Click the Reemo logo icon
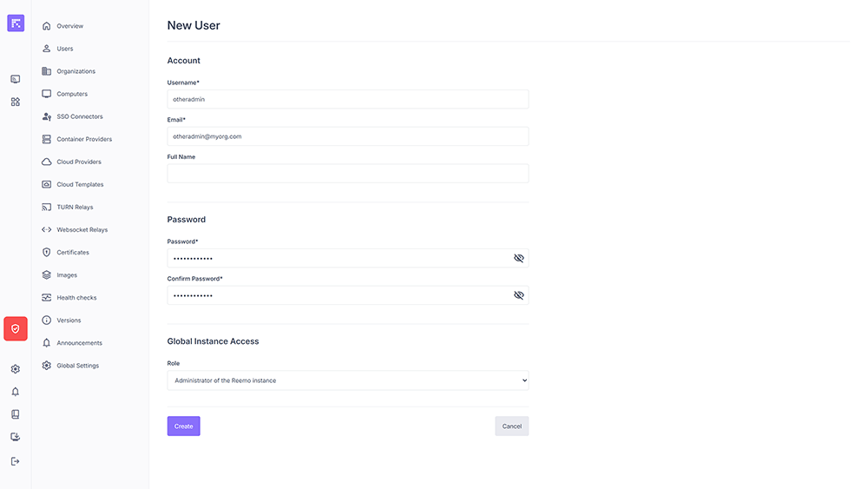The width and height of the screenshot is (868, 489). pos(16,23)
